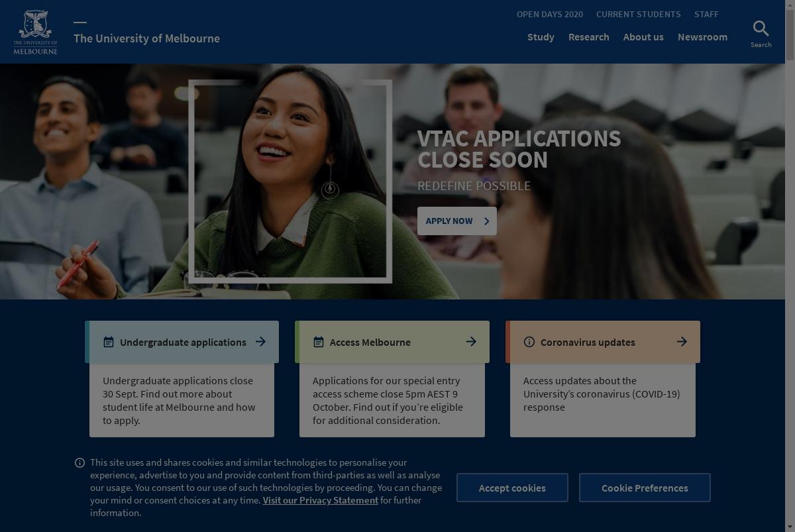Click the page vertical scrollbar
Viewport: 795px width, 532px height.
point(790,266)
